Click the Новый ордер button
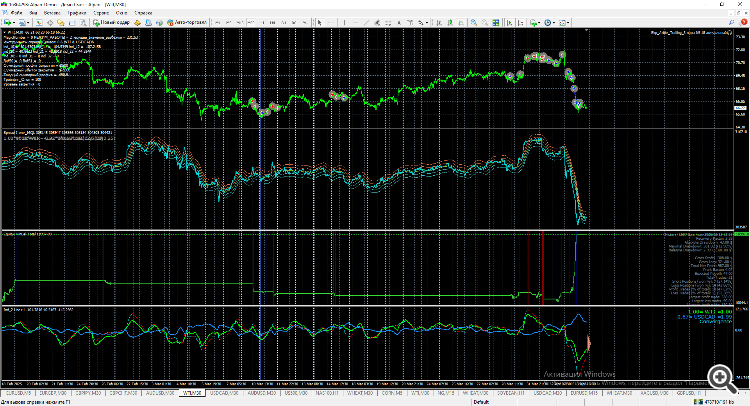The width and height of the screenshot is (750, 406). (111, 22)
